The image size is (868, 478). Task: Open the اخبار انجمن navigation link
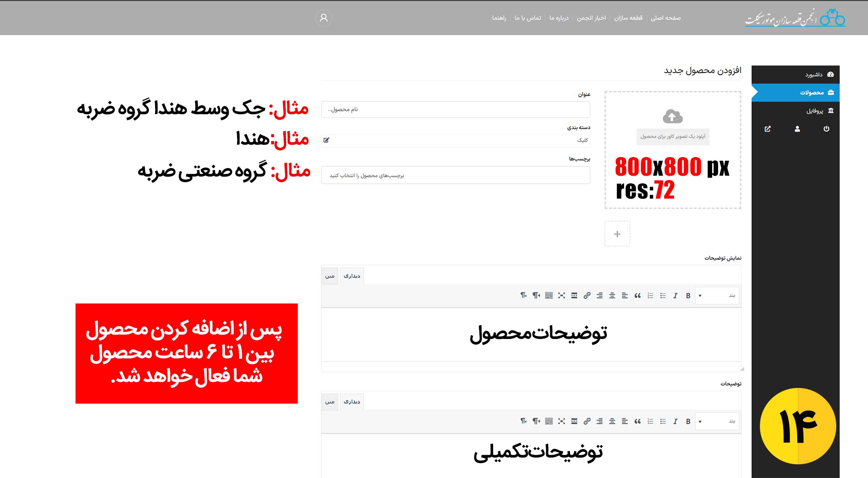click(591, 18)
